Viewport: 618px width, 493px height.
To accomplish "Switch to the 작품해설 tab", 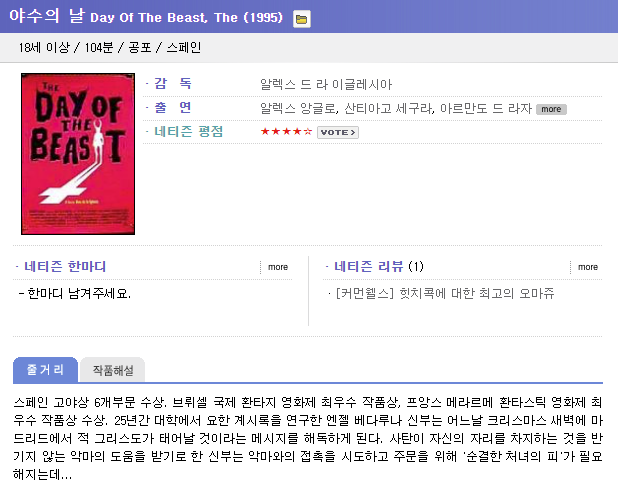I will 113,370.
